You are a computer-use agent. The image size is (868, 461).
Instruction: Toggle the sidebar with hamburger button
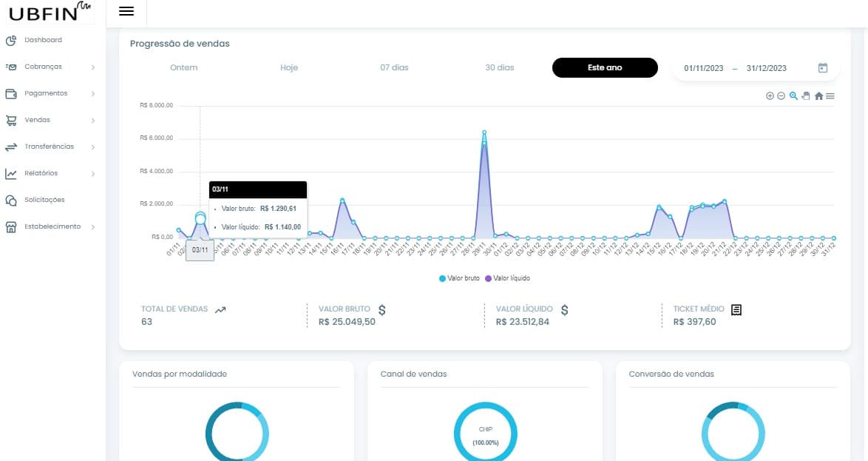pyautogui.click(x=126, y=11)
